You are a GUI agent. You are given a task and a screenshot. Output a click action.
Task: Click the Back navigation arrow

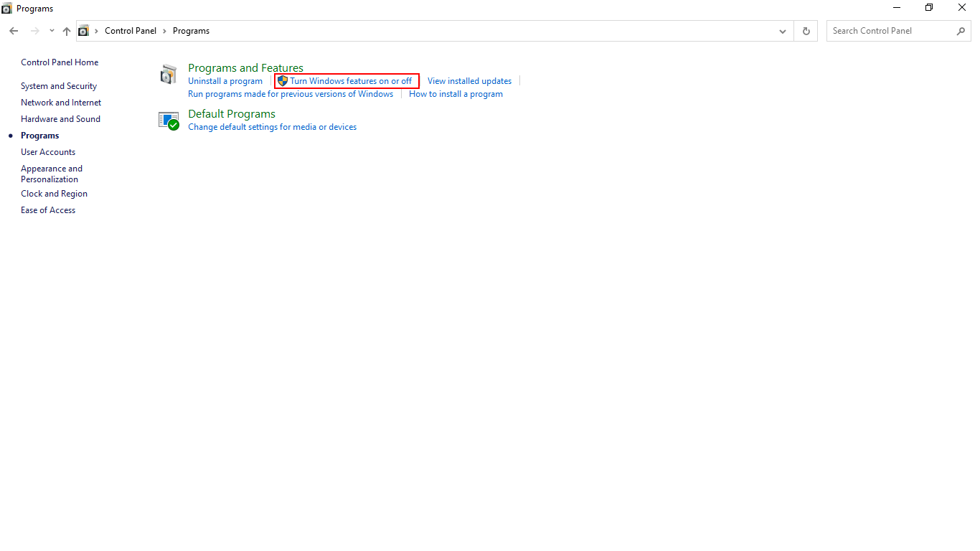click(x=14, y=31)
